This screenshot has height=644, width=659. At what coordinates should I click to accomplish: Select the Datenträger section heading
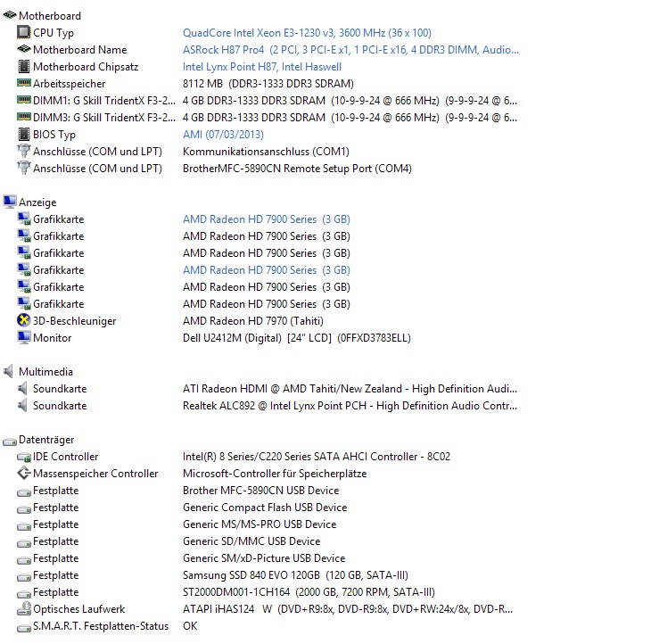tap(46, 439)
